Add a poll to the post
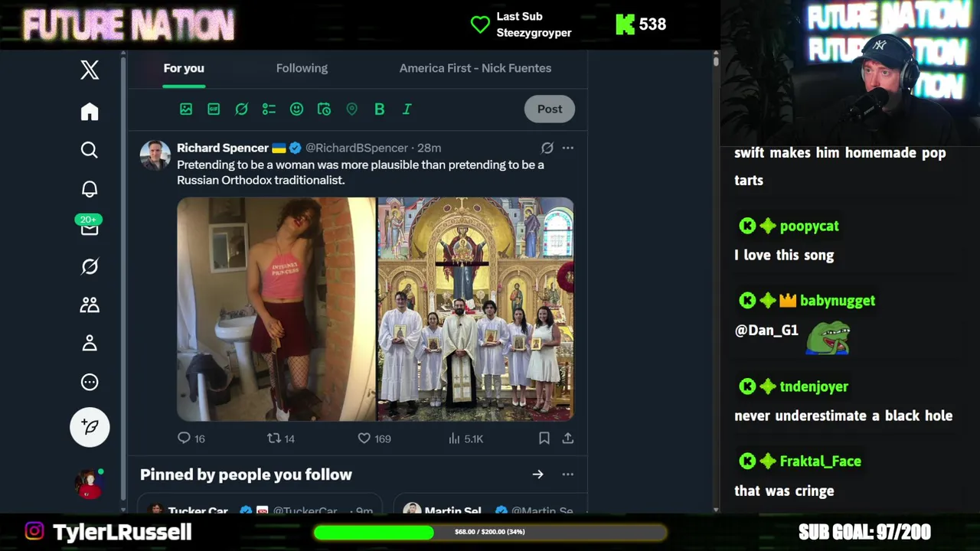980x551 pixels. [269, 109]
